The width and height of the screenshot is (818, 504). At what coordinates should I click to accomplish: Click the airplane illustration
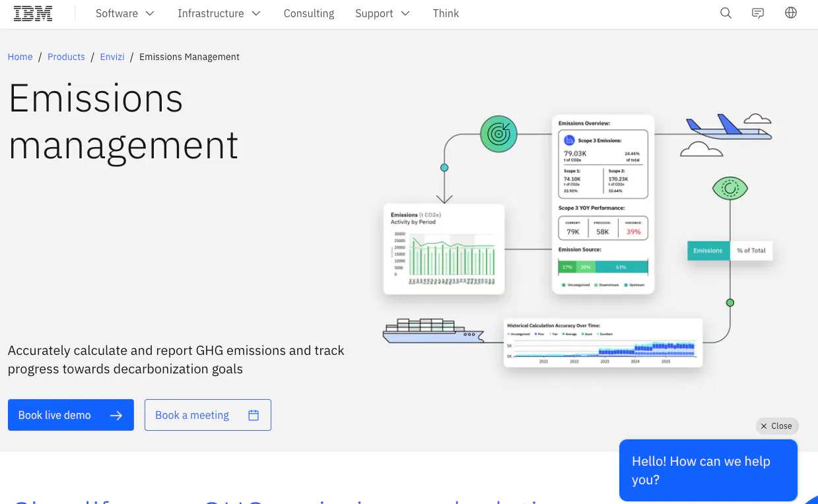click(x=728, y=127)
